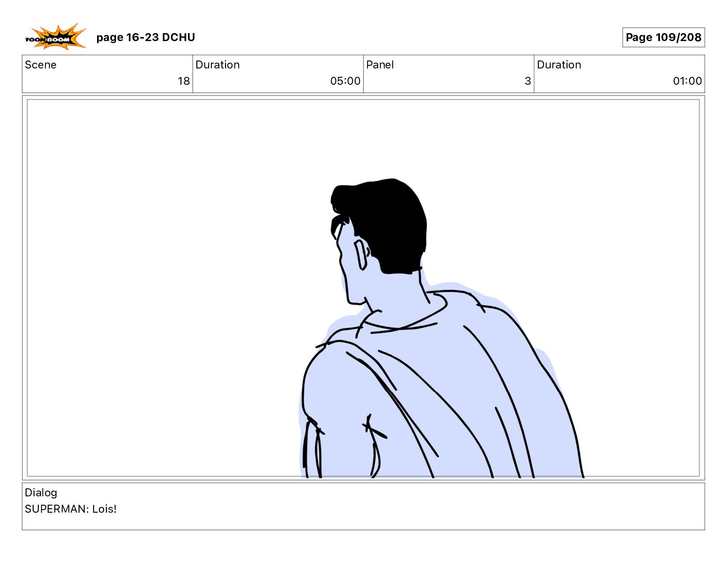Click the 'page 16-23 DCHU' title
This screenshot has width=728, height=563.
click(146, 38)
